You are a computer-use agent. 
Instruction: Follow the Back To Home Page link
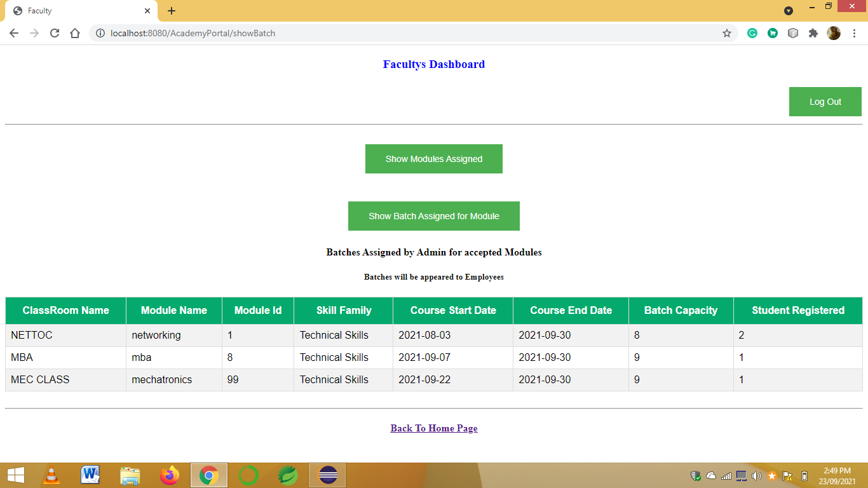[434, 428]
